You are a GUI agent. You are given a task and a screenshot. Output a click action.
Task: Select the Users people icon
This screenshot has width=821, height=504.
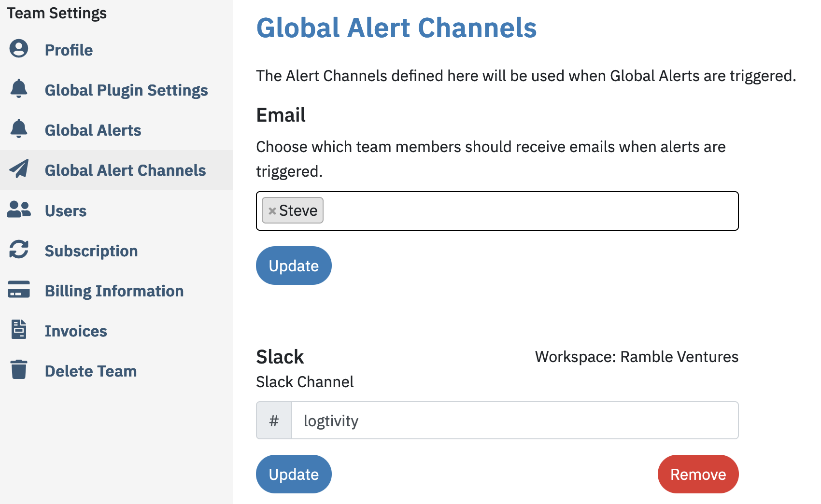19,210
